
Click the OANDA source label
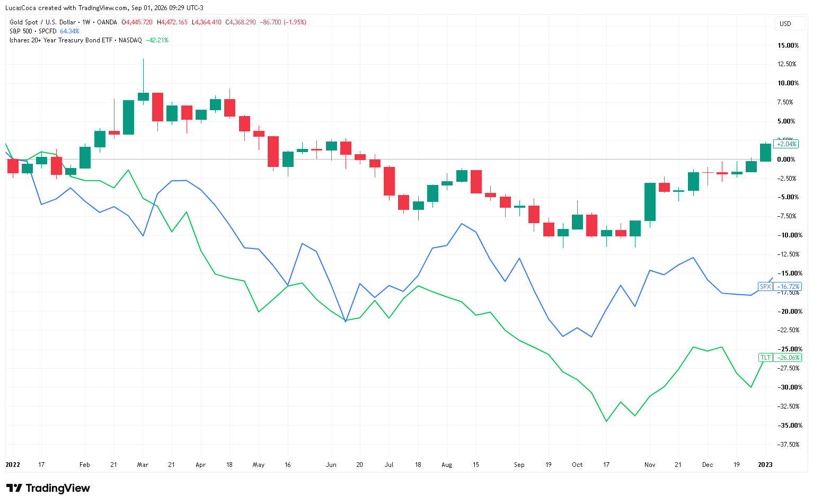coord(107,22)
